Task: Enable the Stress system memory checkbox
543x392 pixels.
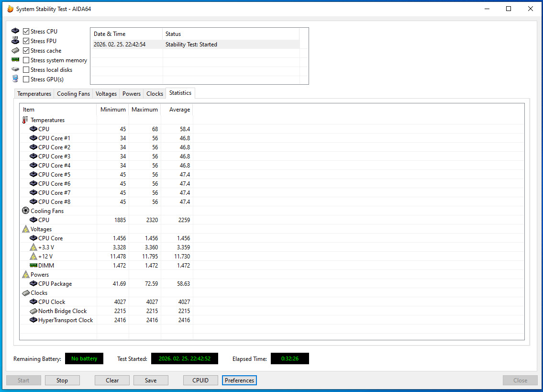Action: tap(26, 60)
